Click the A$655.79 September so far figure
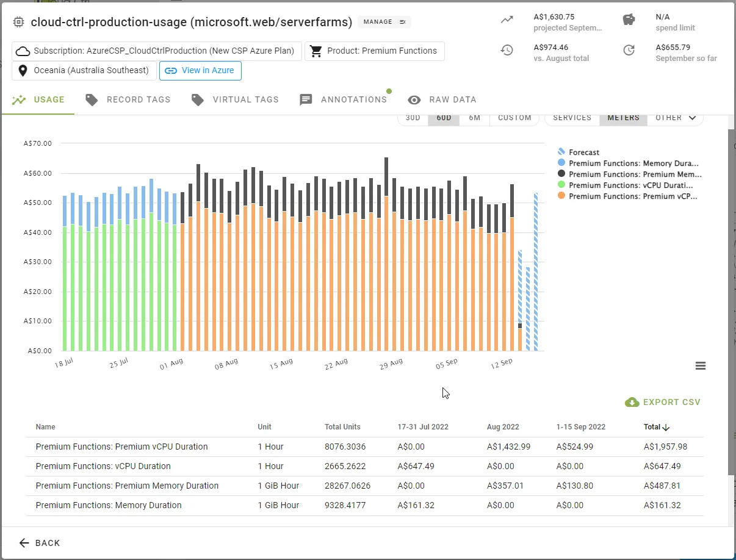Screen dimensions: 736x560 click(x=673, y=48)
